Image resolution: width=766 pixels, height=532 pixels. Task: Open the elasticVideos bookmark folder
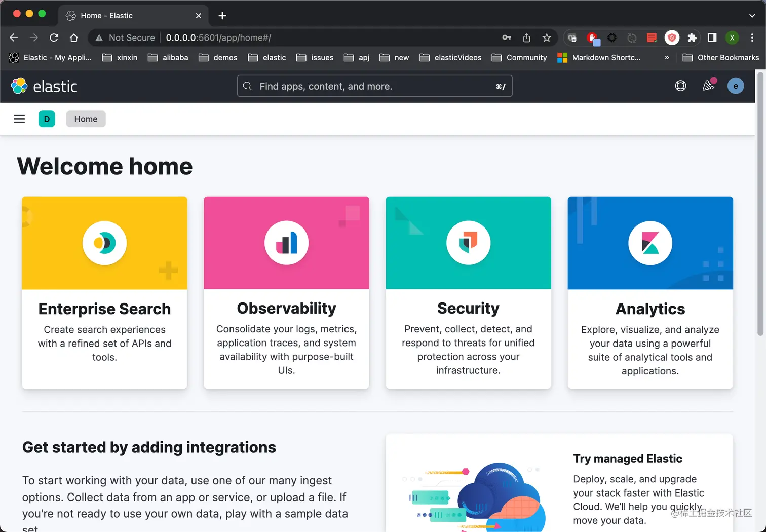(450, 58)
